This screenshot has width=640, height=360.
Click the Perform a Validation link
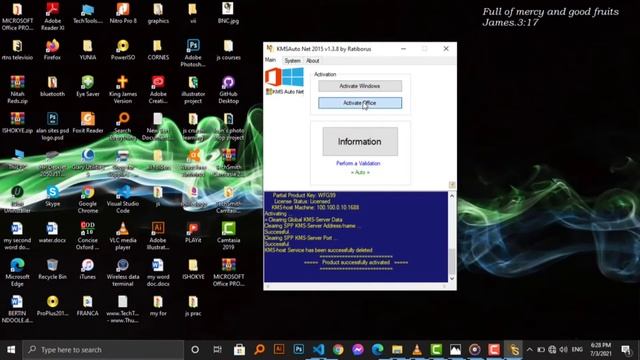coord(358,163)
